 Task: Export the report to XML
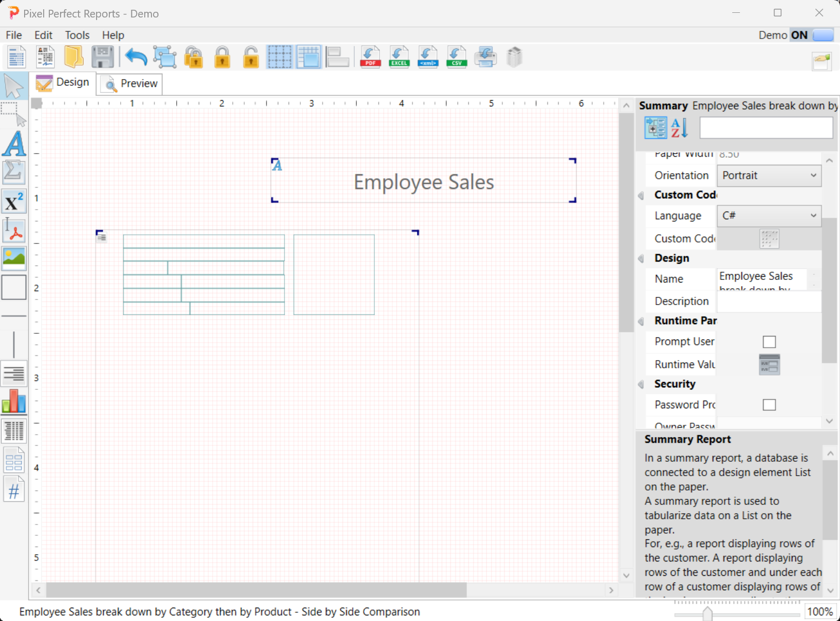[428, 57]
